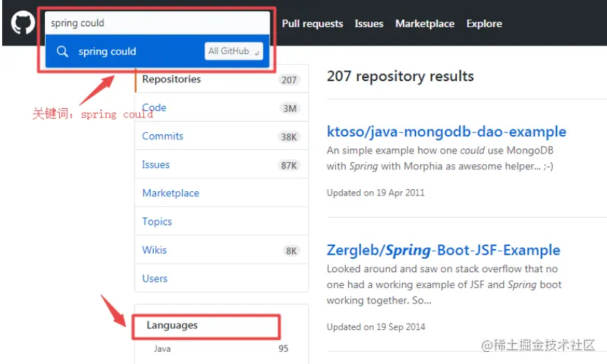Switch to Commits search results
This screenshot has height=364, width=607.
point(162,136)
